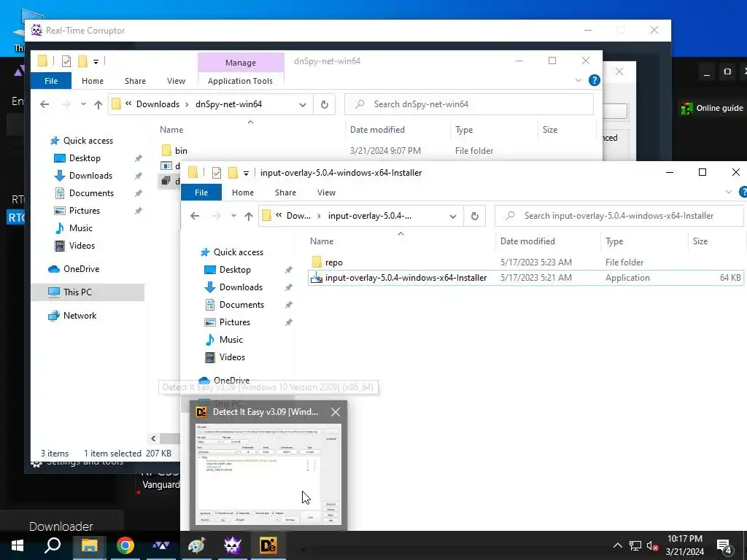Open Desktop in input-overlay sidebar

[235, 270]
